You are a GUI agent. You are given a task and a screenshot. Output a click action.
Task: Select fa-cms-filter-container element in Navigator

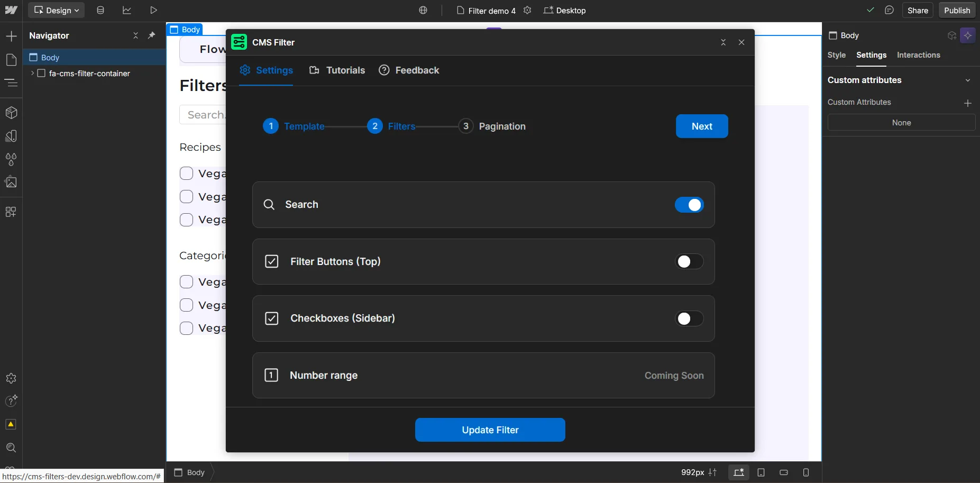pos(89,74)
